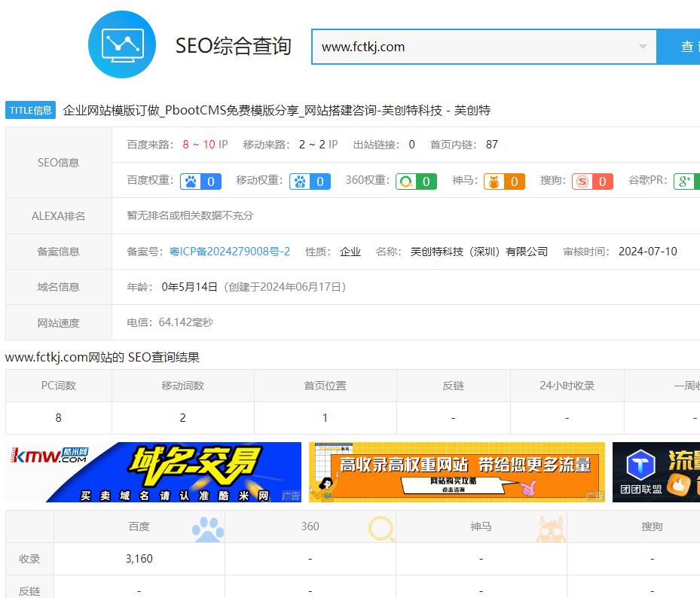
Task: Click the 审核时间 date 2024-07-10
Action: 648,252
